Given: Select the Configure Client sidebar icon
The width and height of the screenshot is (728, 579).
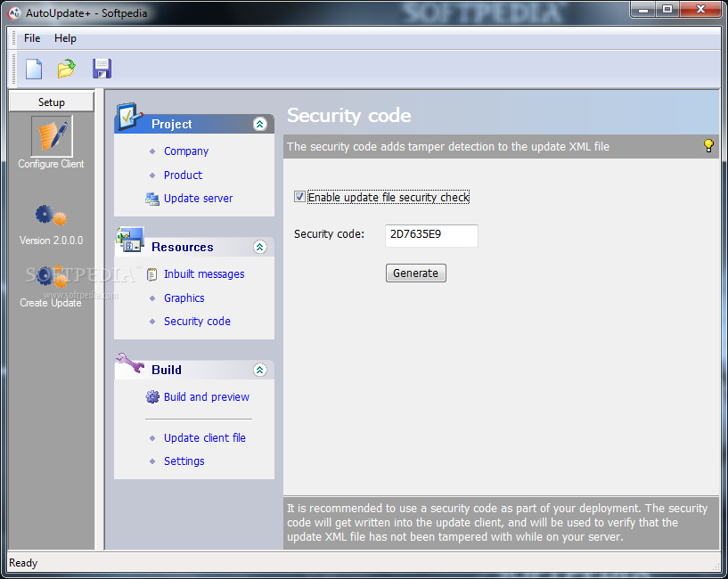Looking at the screenshot, I should [x=52, y=136].
